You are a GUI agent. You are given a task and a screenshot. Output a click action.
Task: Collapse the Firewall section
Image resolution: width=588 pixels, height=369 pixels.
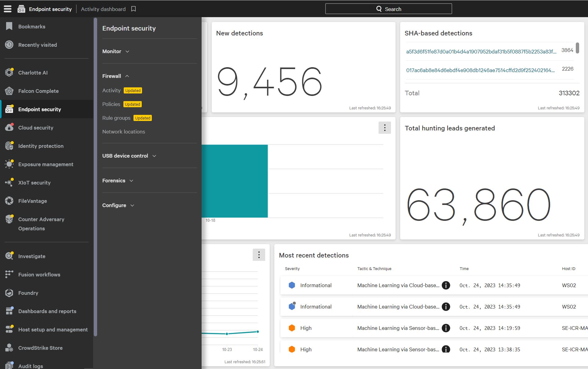click(x=116, y=76)
